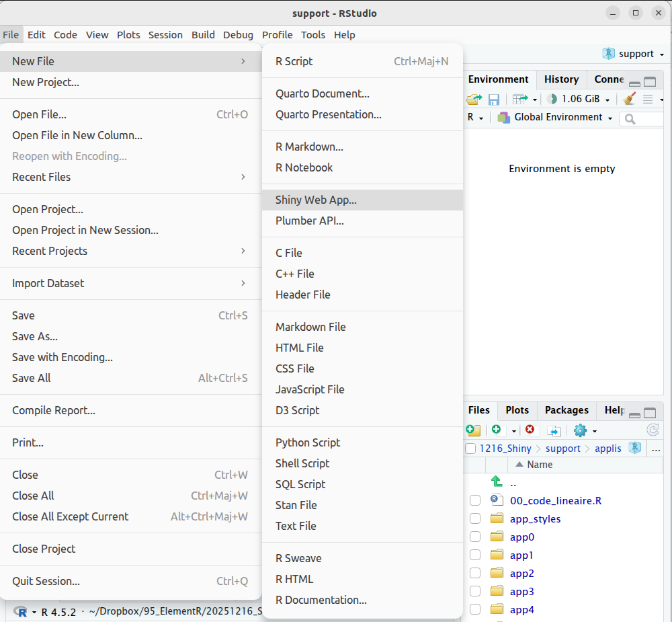The height and width of the screenshot is (622, 672).
Task: Clear environment with the broom icon
Action: coord(629,99)
